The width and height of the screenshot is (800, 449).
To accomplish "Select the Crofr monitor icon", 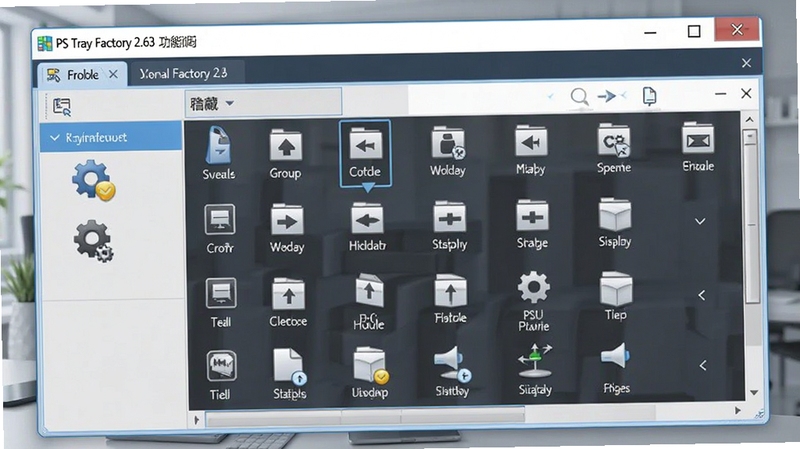I will tap(220, 220).
